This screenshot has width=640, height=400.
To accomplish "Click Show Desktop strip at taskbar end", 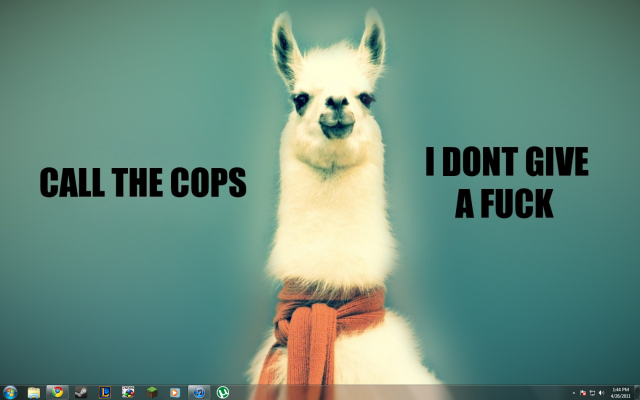I will [637, 392].
